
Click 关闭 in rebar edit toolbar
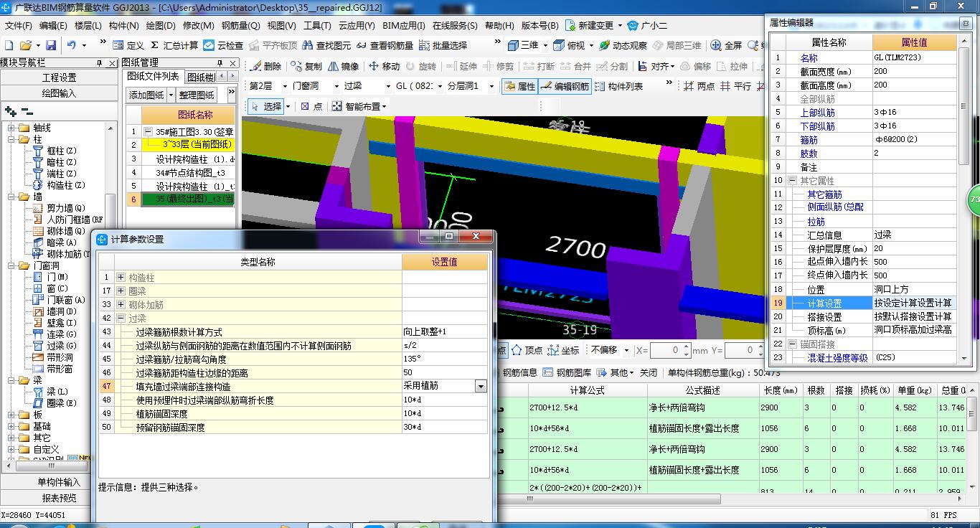coord(648,372)
